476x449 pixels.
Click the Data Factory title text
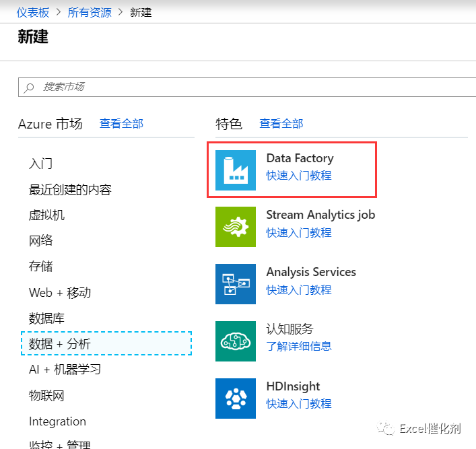(300, 158)
